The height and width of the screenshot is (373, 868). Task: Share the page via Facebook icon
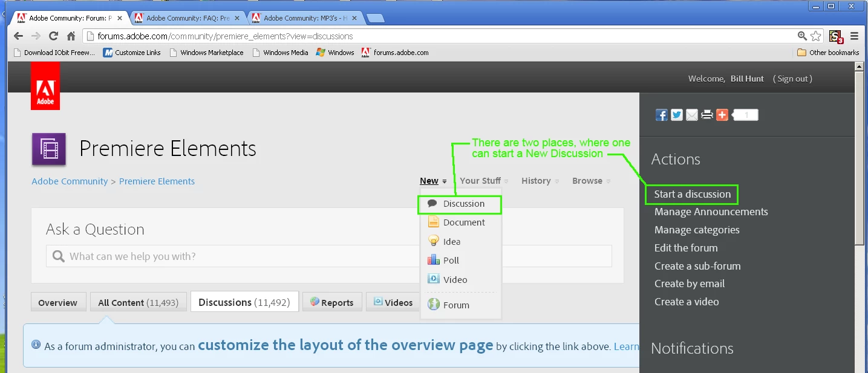(x=662, y=115)
